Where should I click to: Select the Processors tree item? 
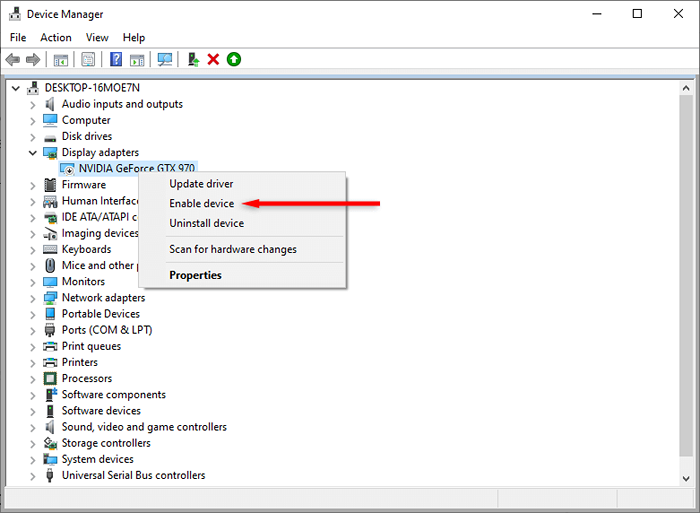(87, 379)
